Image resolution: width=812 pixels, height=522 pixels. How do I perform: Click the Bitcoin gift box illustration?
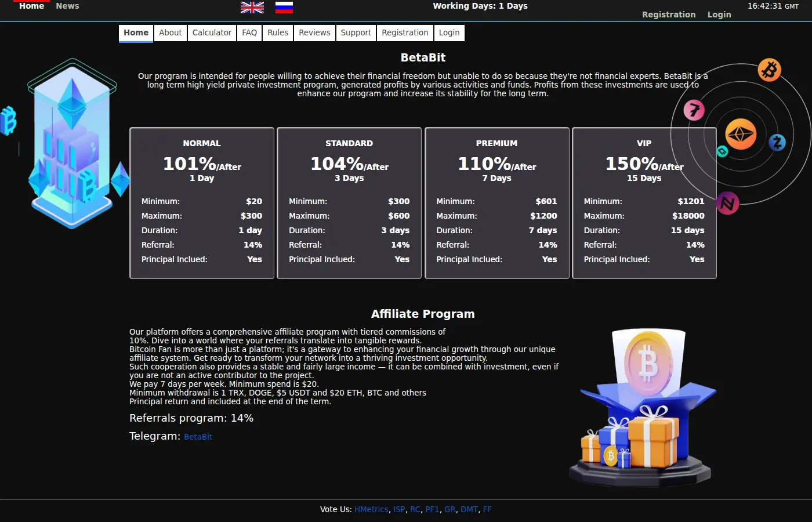(x=644, y=407)
